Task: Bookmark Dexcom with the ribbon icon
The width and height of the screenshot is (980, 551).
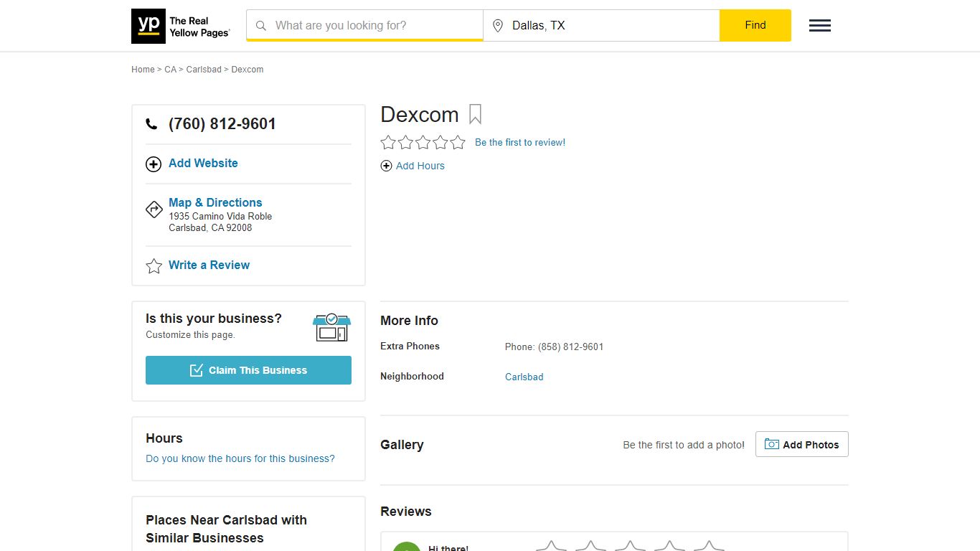Action: point(475,114)
